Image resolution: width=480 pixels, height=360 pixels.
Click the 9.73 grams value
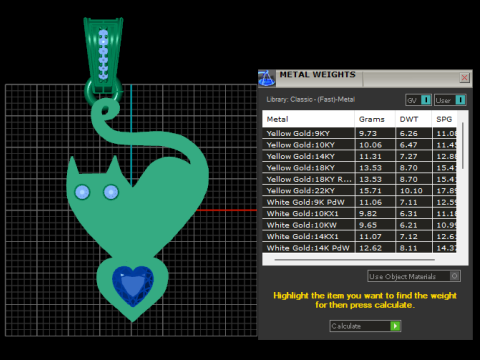click(x=368, y=133)
